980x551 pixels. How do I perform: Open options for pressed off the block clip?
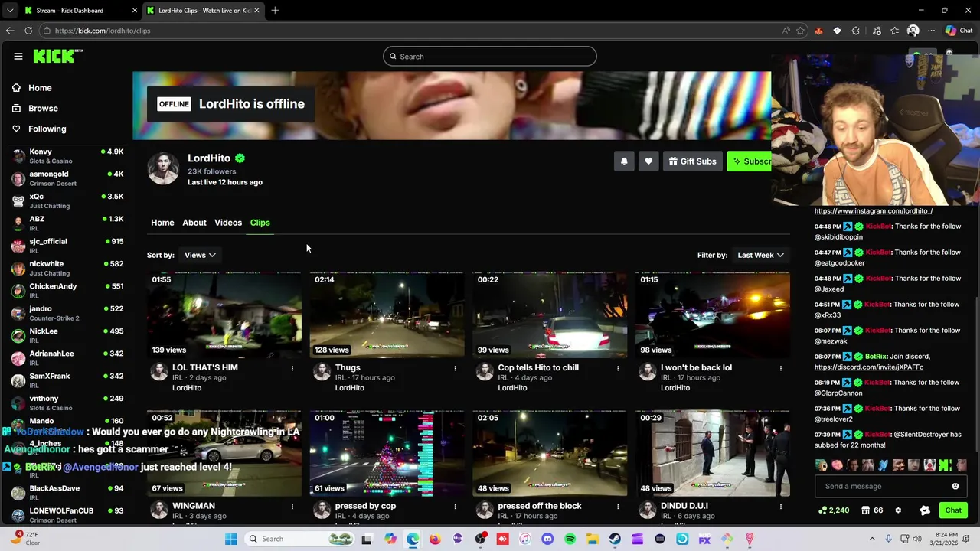coord(618,507)
